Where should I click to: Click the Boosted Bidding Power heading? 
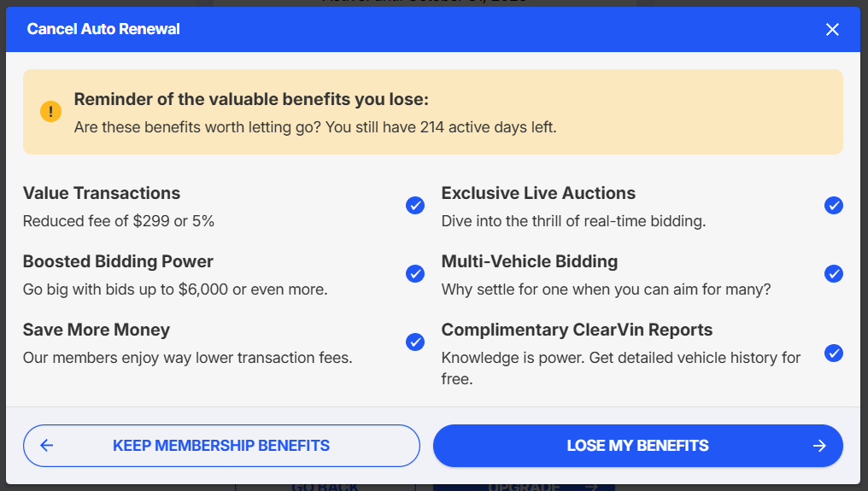118,261
